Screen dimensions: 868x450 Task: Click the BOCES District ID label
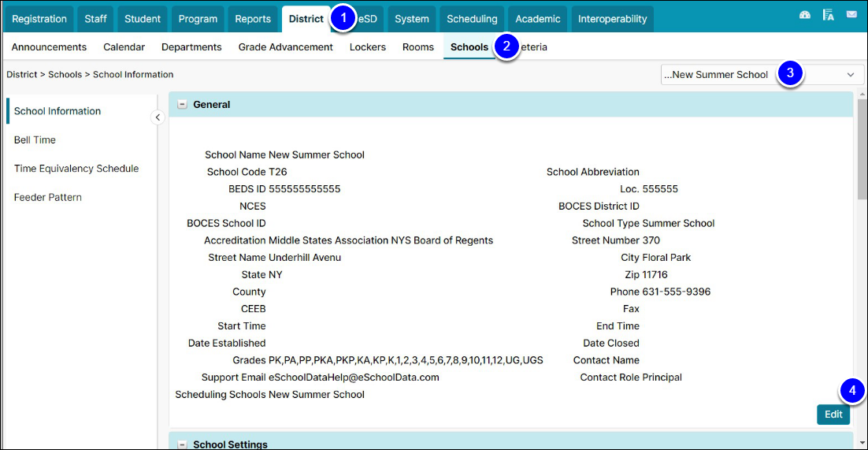(x=599, y=206)
